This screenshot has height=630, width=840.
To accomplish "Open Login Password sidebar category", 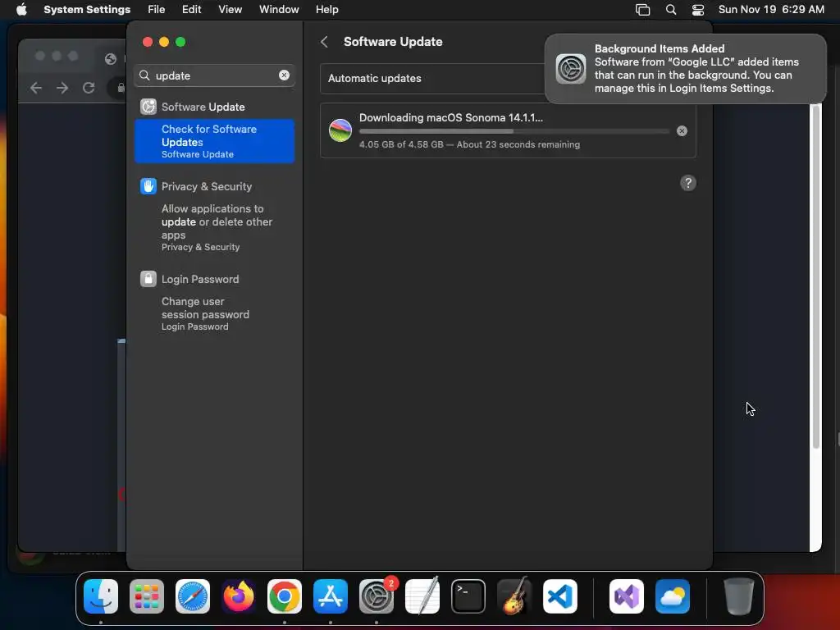I will [214, 279].
